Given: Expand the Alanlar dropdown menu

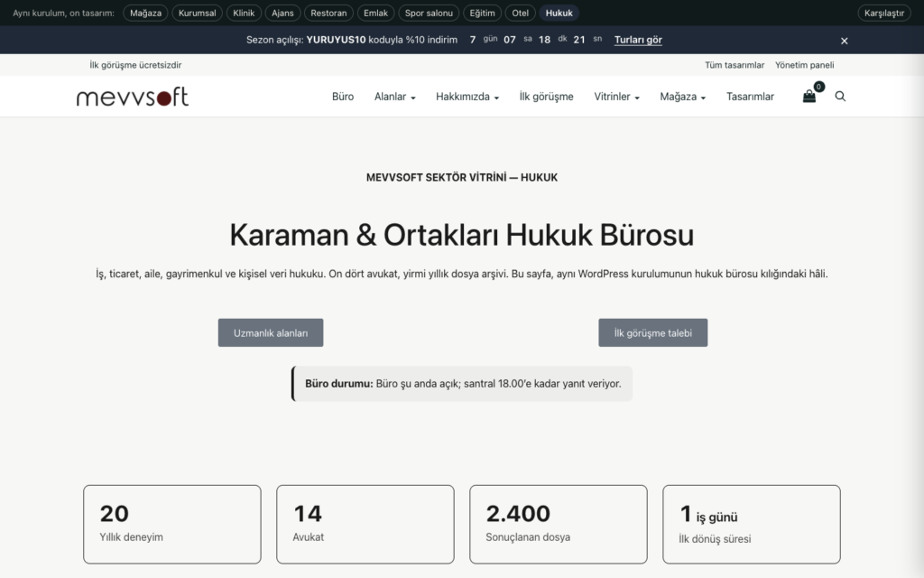Looking at the screenshot, I should 395,96.
